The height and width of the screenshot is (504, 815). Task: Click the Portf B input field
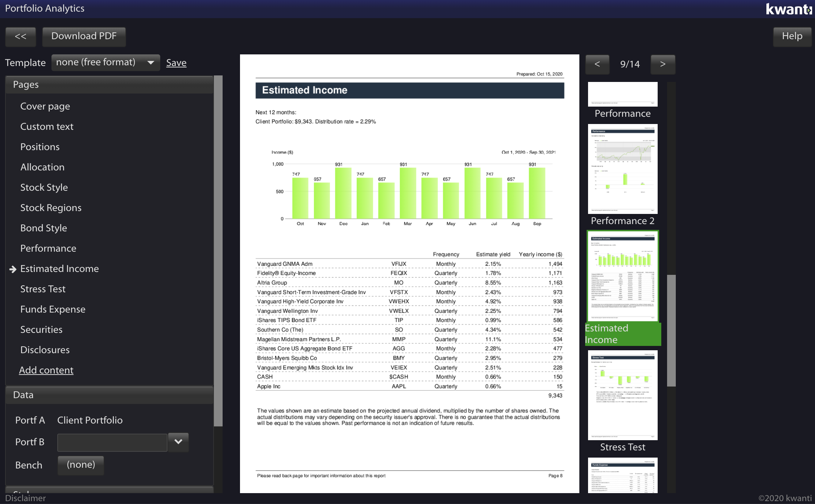(112, 442)
